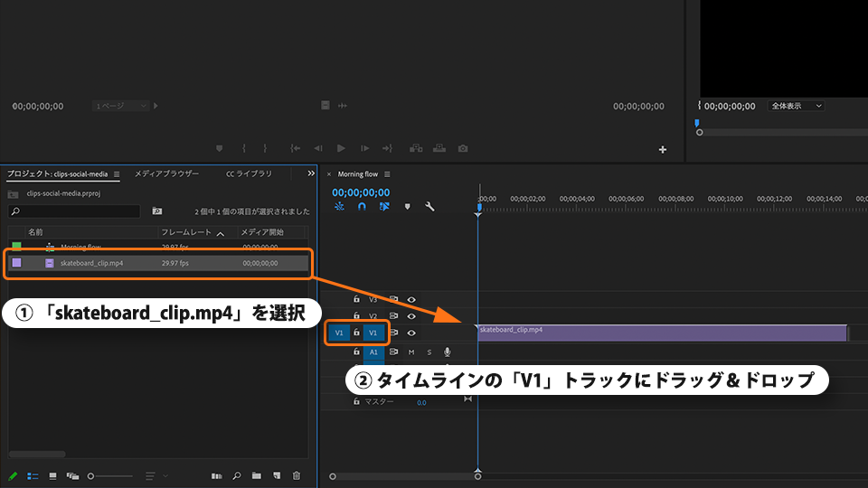
Task: Select skateboard_clip.mp4 clip on timeline
Action: click(662, 333)
